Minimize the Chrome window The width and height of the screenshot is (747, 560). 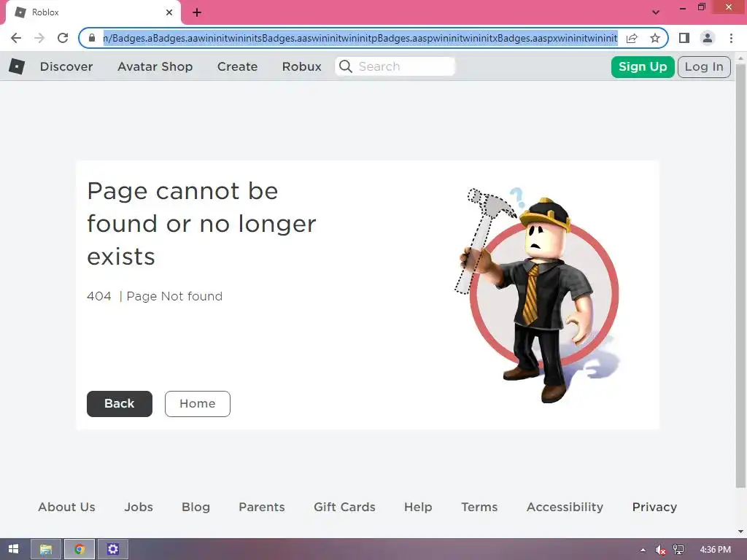[x=682, y=7]
